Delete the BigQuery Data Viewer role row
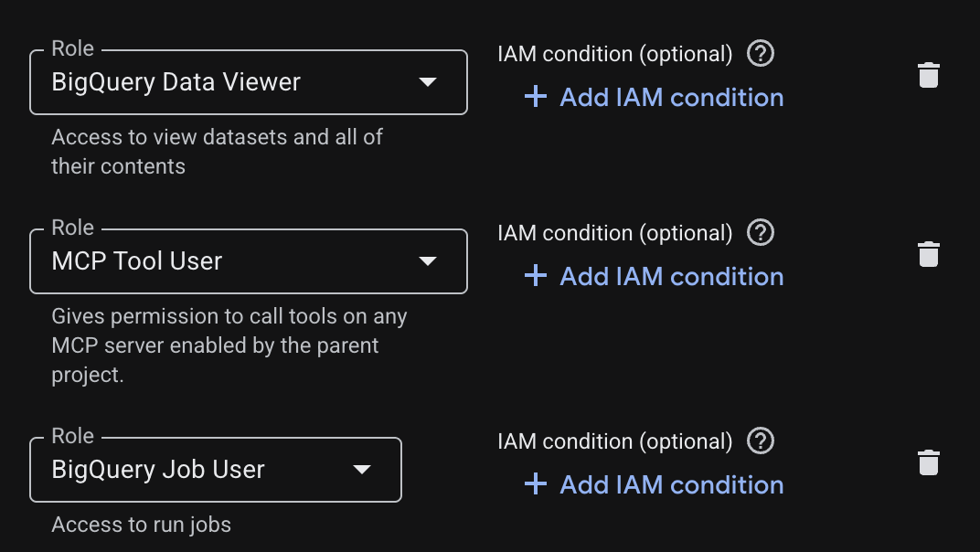The width and height of the screenshot is (980, 552). tap(929, 75)
